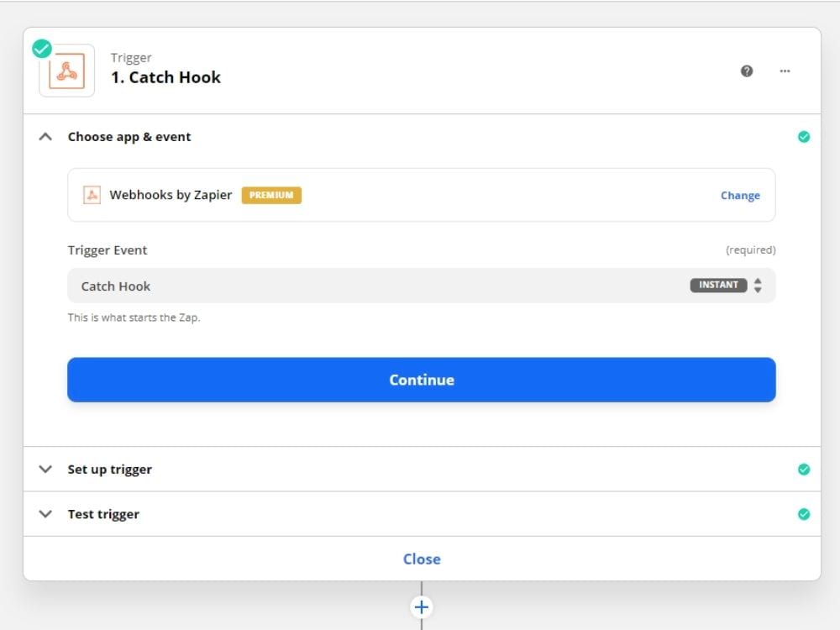Click the 'Trigger Event' field label

click(x=108, y=250)
